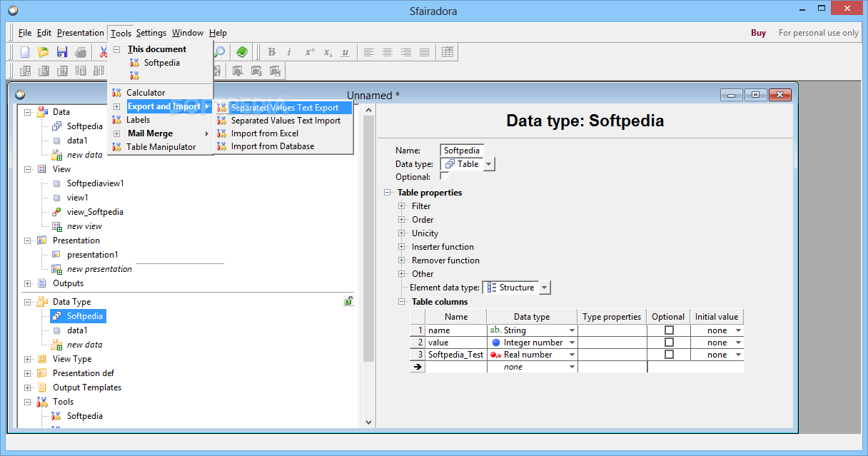The image size is (868, 456).
Task: Choose Separated Values Text Import
Action: (286, 121)
